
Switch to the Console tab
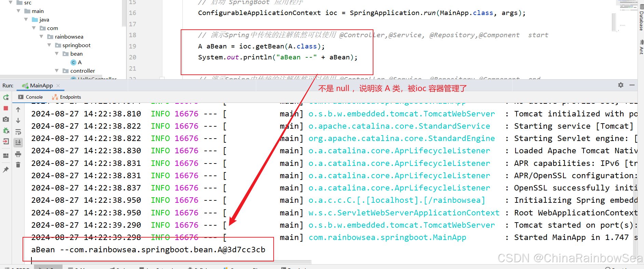30,97
